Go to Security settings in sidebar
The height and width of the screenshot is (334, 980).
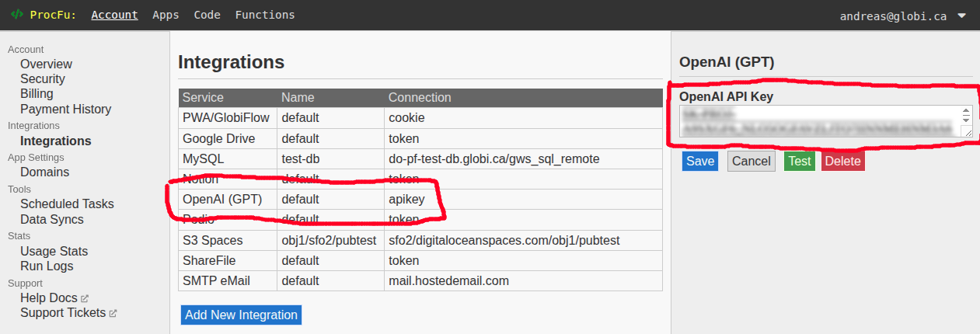43,78
